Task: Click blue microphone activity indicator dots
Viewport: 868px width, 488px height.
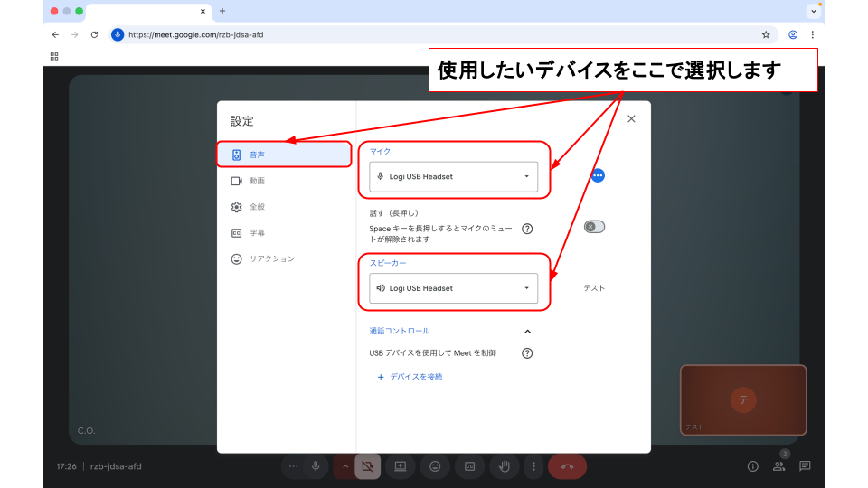Action: pyautogui.click(x=598, y=175)
